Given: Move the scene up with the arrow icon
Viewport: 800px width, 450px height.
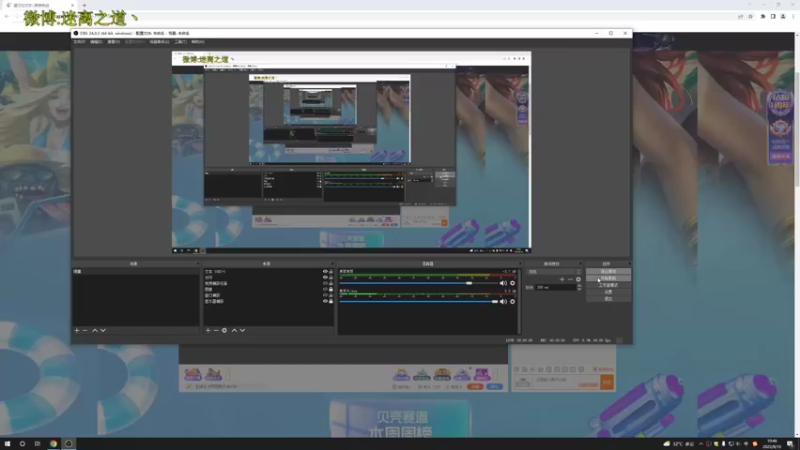Looking at the screenshot, I should (x=95, y=331).
